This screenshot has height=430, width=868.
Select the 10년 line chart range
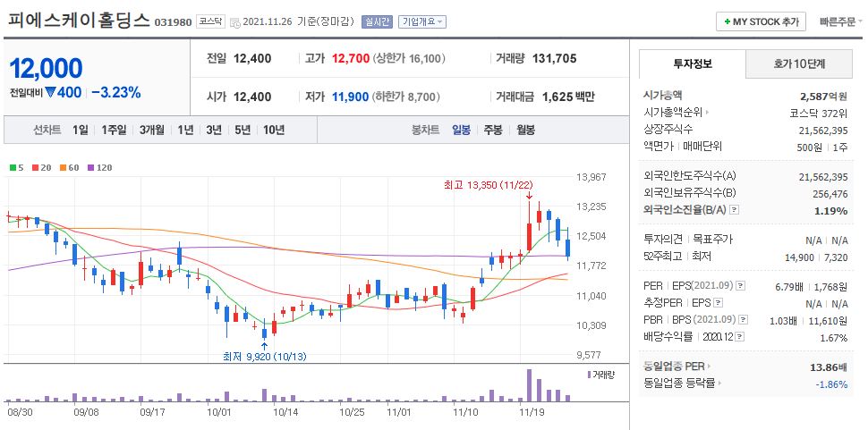click(x=274, y=130)
